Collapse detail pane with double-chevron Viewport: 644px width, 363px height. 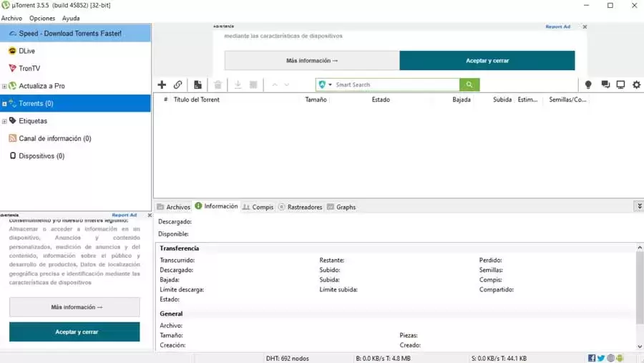pos(640,206)
